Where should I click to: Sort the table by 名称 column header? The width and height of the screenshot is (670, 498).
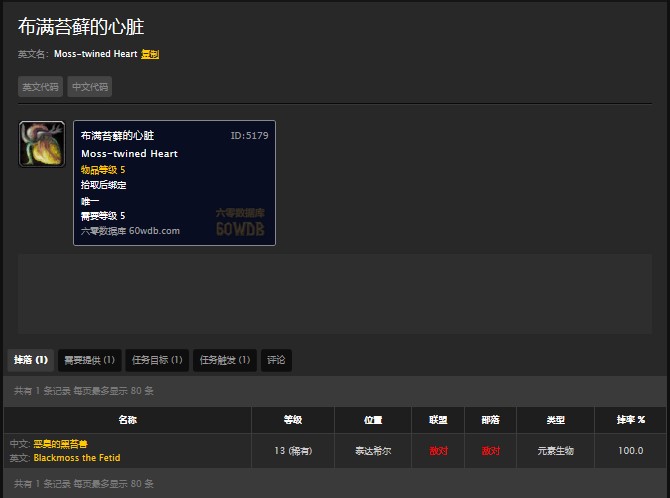127,420
